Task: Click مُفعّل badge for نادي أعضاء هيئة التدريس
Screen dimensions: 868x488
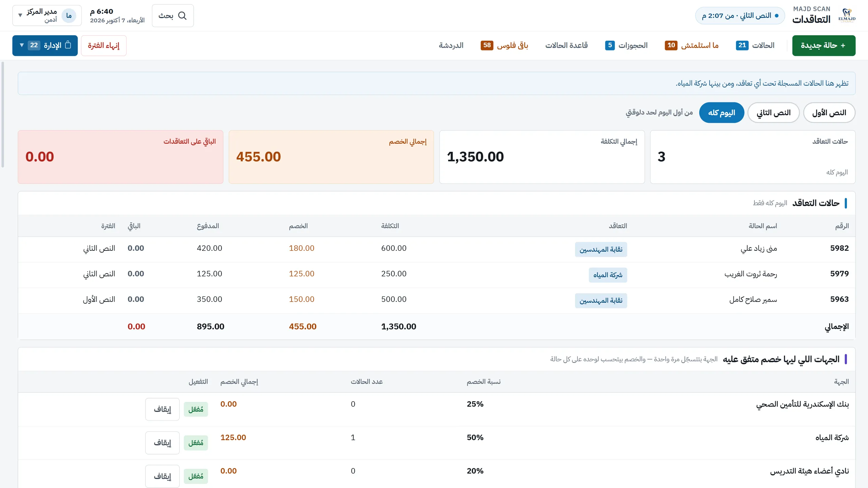Action: tap(196, 476)
